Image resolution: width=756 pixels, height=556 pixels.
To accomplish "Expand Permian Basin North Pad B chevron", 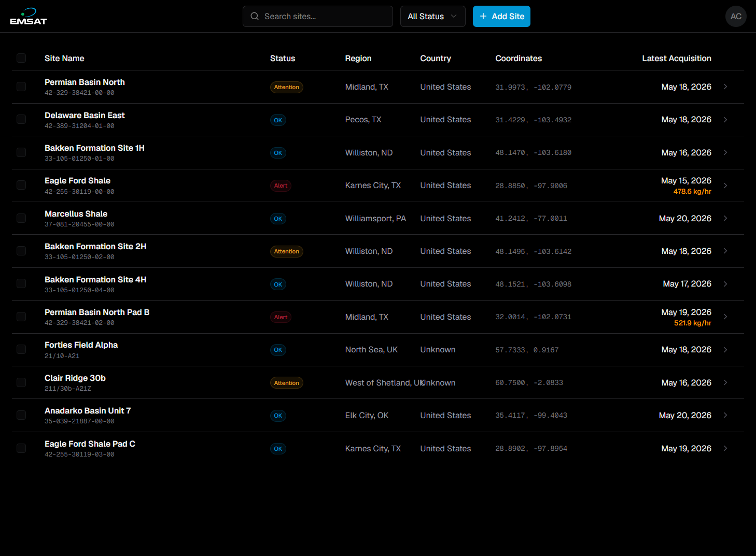I will pos(725,317).
